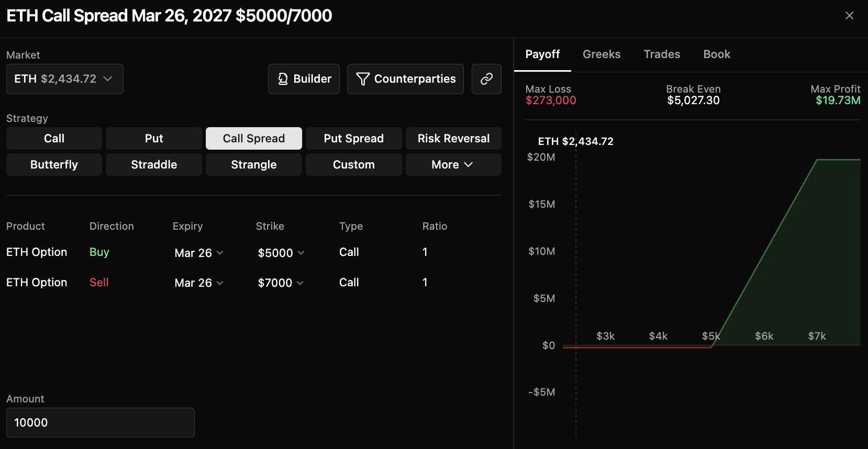Change the $5000 strike dropdown

tap(281, 253)
